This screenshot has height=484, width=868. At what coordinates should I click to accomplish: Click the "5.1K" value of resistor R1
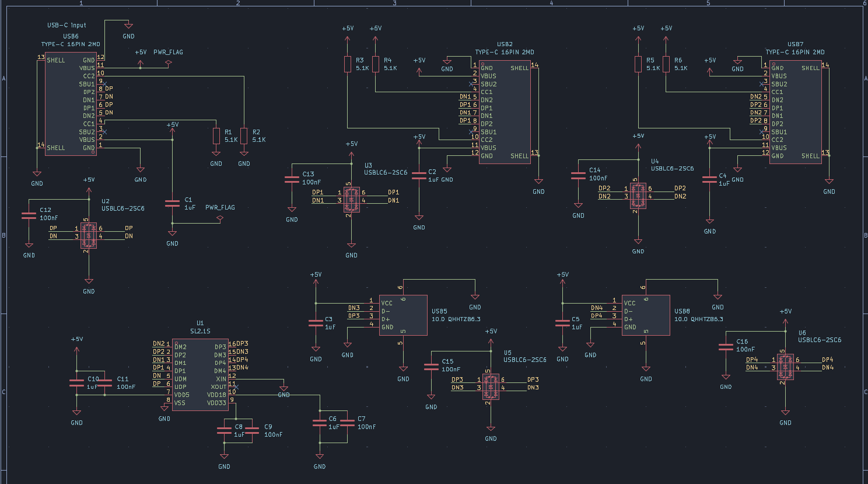231,140
